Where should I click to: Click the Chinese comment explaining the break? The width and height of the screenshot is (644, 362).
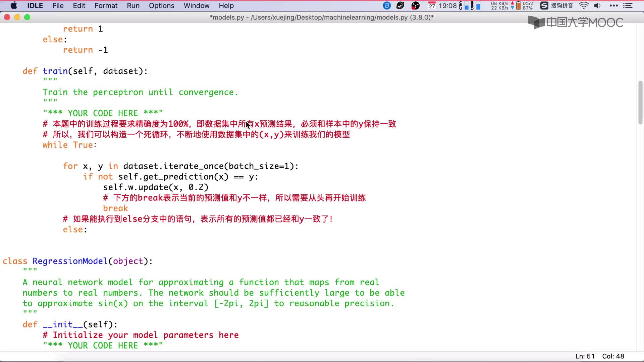click(234, 198)
